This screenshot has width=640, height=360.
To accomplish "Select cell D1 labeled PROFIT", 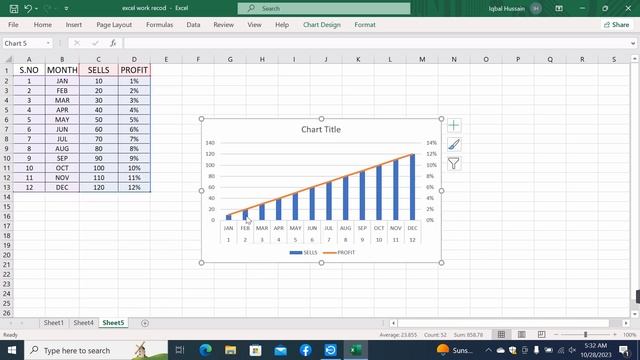I will [134, 70].
